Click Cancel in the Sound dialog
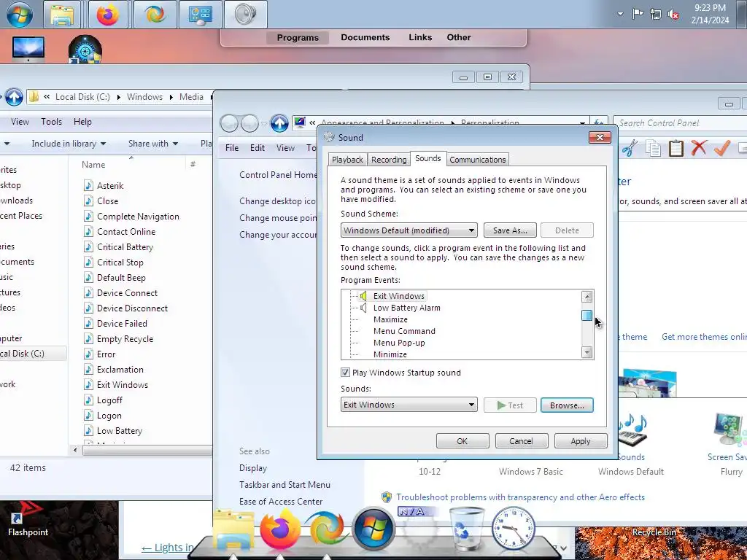The image size is (747, 560). [x=521, y=441]
